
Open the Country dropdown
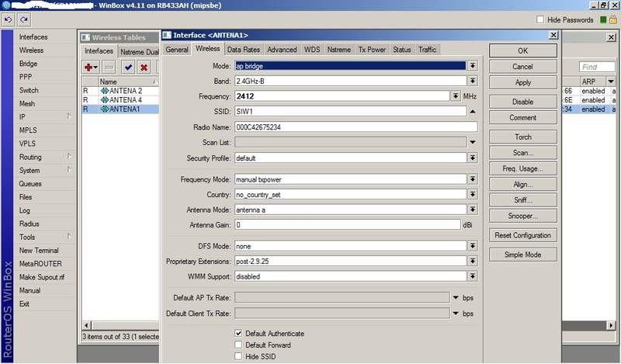[473, 195]
